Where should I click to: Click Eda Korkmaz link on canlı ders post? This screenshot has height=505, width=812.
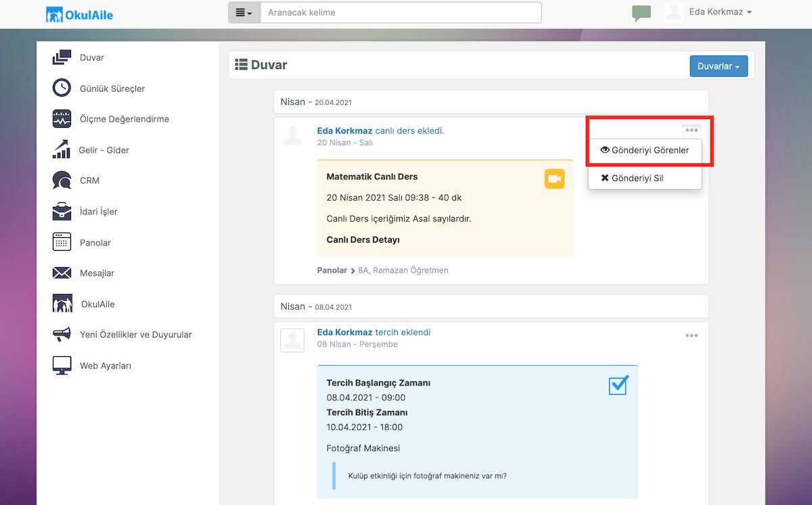345,130
